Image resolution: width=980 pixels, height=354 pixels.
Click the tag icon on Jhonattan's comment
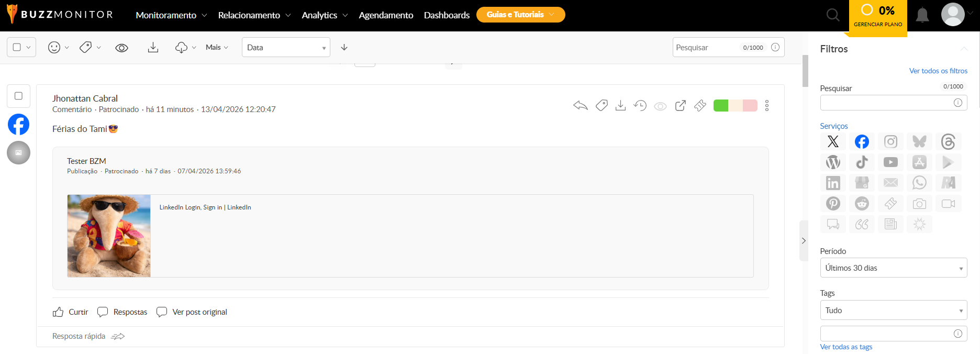[602, 106]
